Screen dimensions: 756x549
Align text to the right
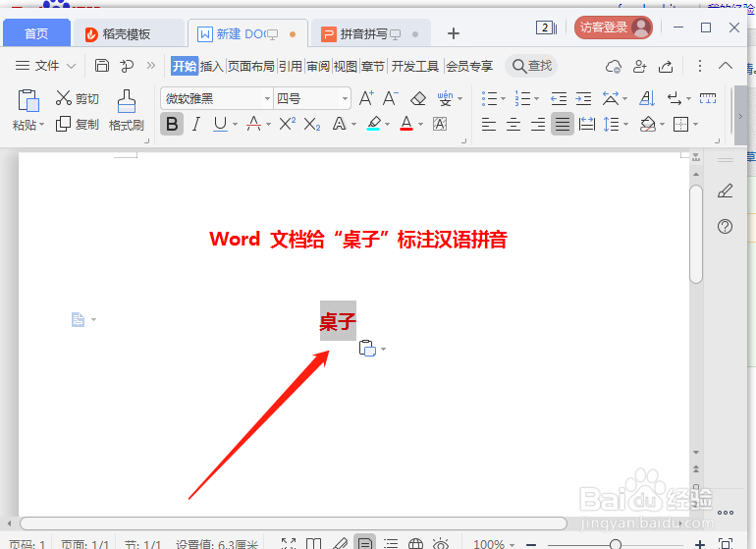pos(538,125)
